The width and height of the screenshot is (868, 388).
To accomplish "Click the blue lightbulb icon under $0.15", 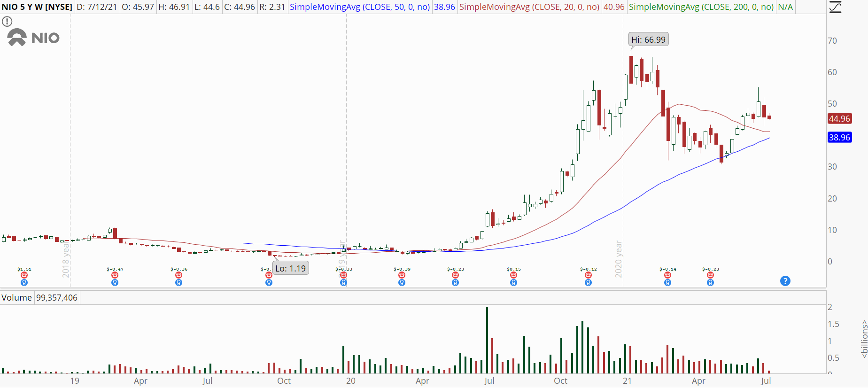I will click(x=513, y=282).
